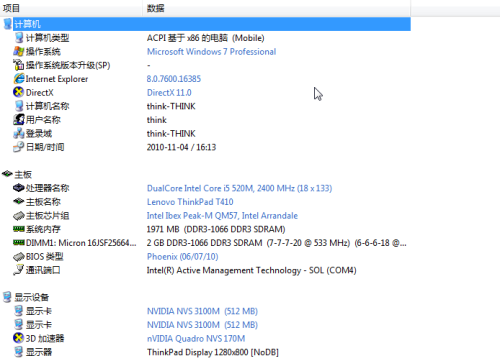
Task: Select the 登录域 value think-THINK
Action: click(x=171, y=134)
